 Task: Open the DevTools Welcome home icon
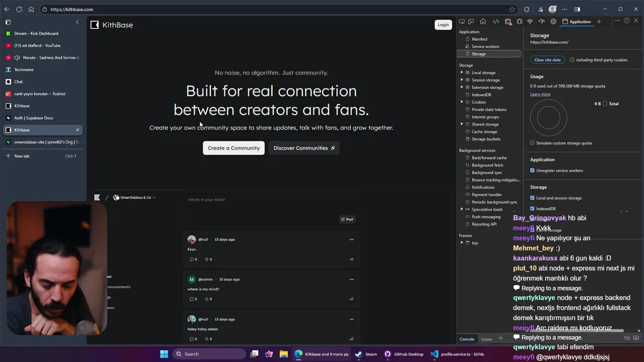pos(483,22)
